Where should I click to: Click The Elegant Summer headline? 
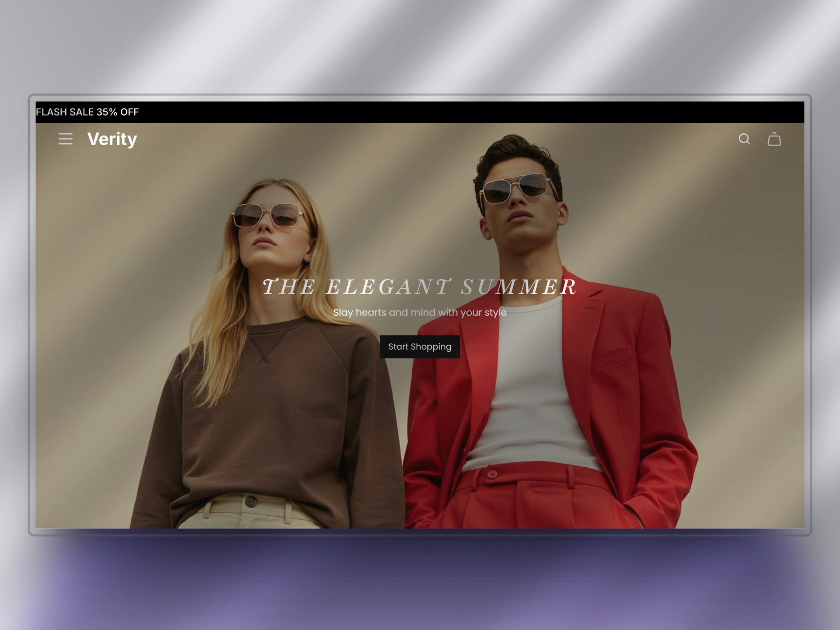pyautogui.click(x=420, y=287)
